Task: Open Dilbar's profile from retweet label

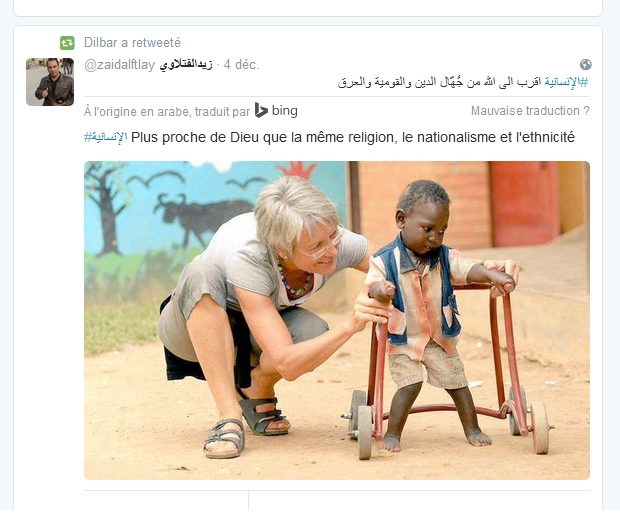Action: (100, 42)
